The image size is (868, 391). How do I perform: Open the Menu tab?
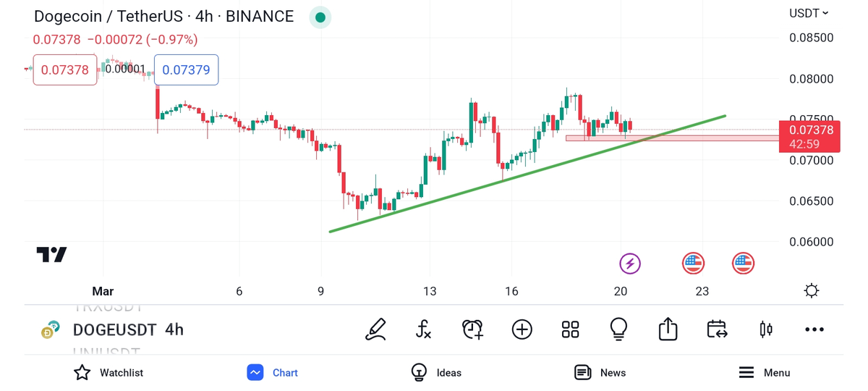click(764, 372)
